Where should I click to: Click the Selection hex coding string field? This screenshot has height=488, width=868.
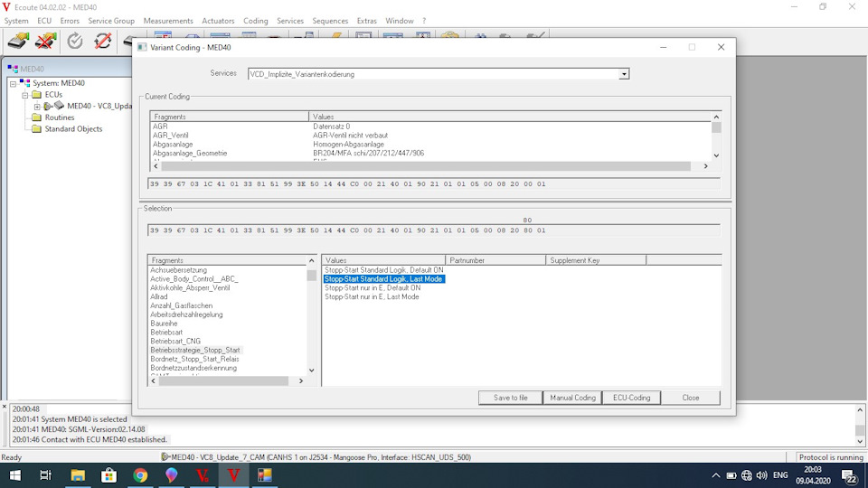pyautogui.click(x=433, y=230)
